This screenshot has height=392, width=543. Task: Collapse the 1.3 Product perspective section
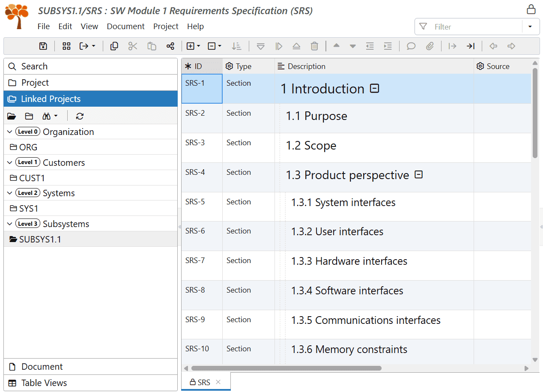(419, 174)
